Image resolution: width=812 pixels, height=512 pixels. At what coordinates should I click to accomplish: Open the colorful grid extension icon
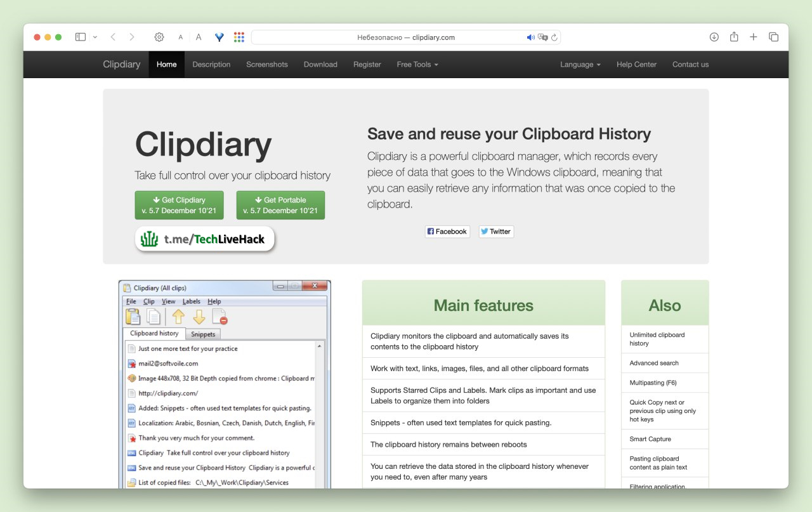point(239,37)
